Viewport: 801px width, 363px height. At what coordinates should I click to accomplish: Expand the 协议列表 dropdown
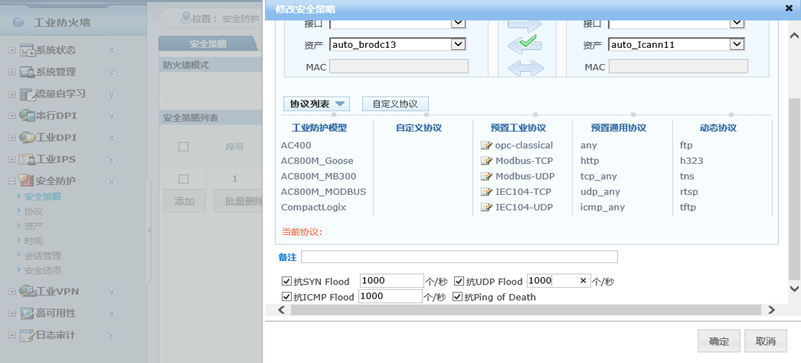pos(317,104)
